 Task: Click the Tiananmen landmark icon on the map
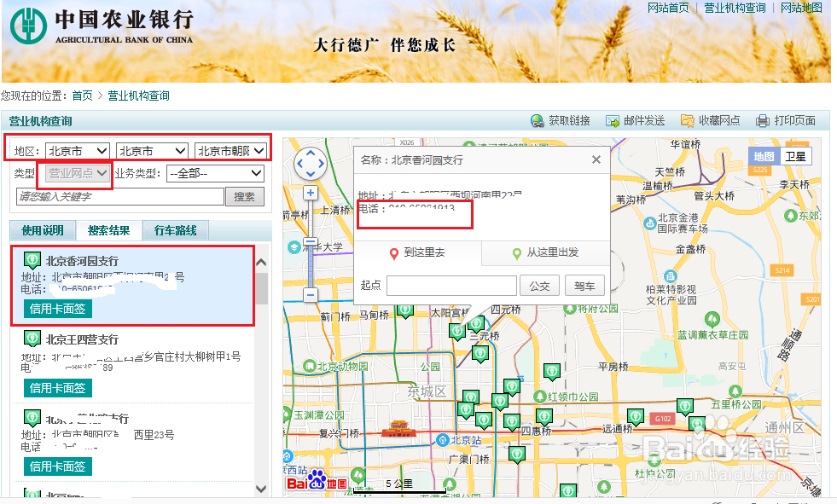click(398, 429)
